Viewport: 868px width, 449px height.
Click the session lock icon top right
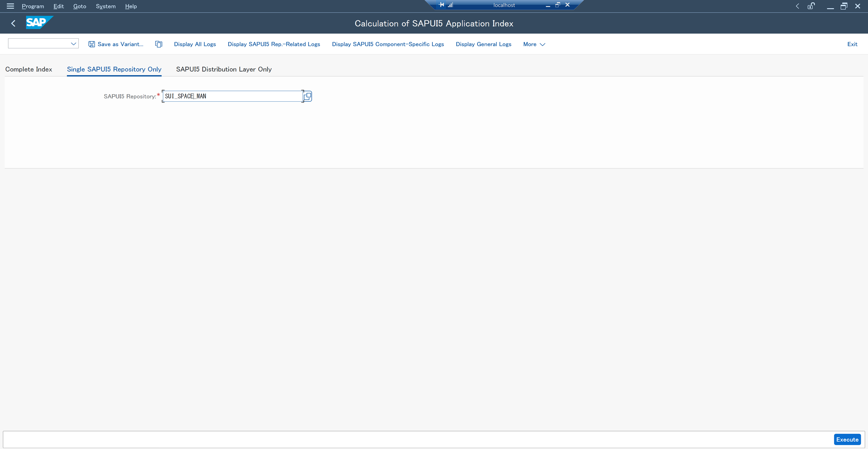click(811, 6)
